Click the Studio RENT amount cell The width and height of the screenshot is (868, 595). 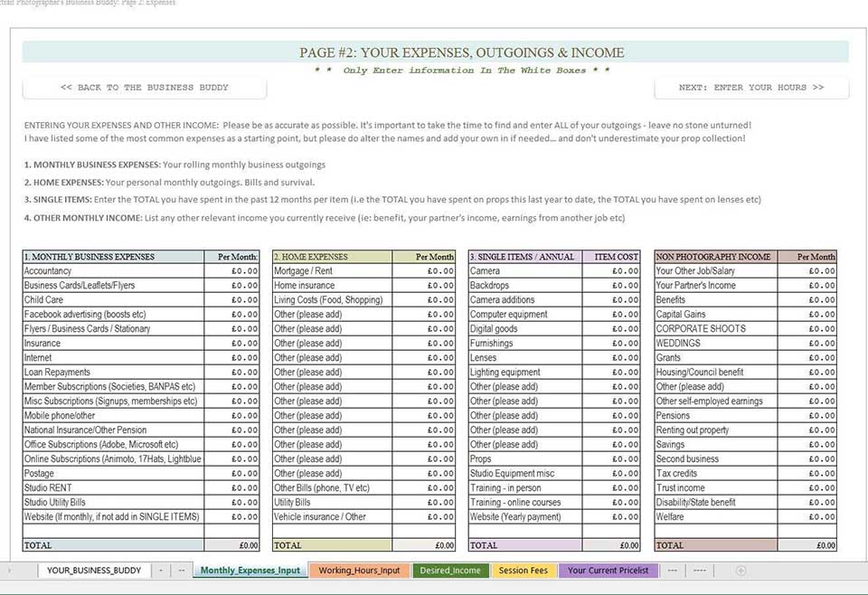click(x=231, y=488)
